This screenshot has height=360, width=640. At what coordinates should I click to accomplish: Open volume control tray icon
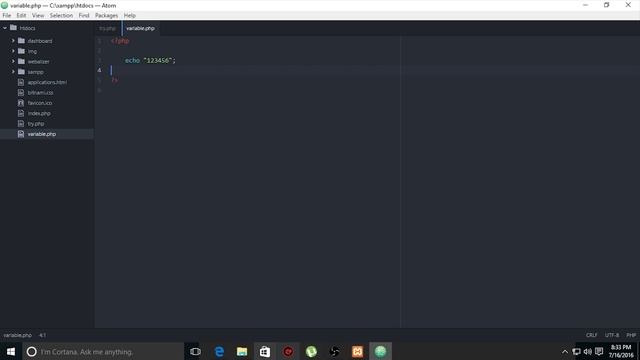click(x=588, y=351)
